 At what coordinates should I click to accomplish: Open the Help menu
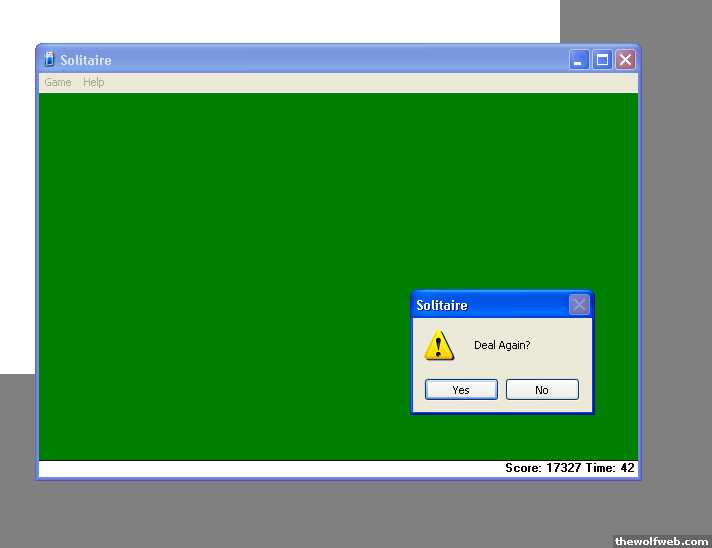click(94, 82)
